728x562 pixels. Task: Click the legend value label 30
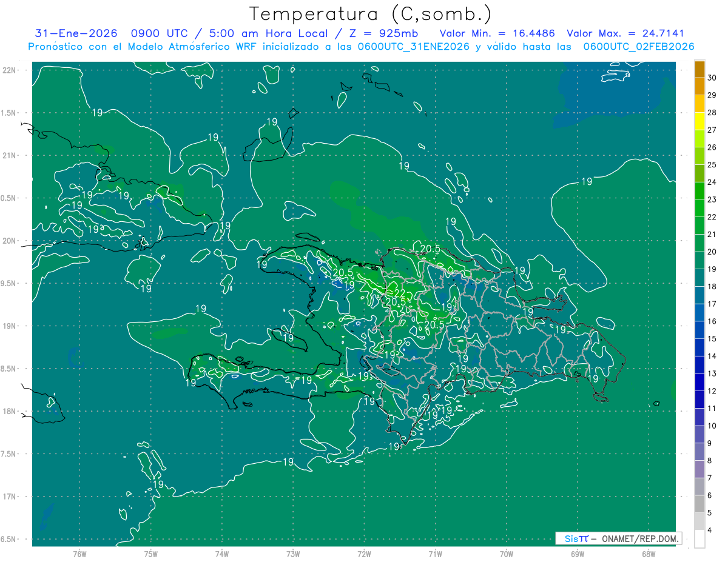(x=712, y=78)
